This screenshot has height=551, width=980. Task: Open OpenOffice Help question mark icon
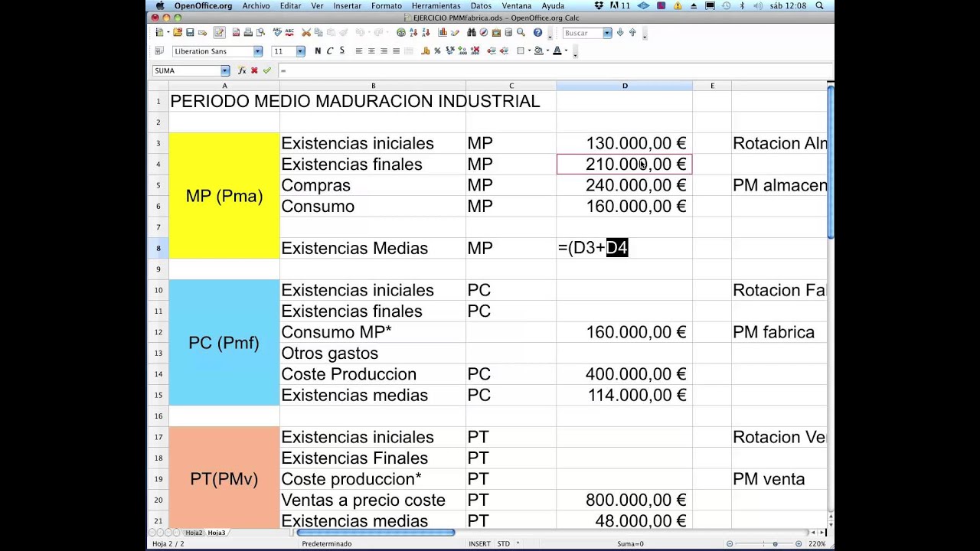click(x=537, y=33)
